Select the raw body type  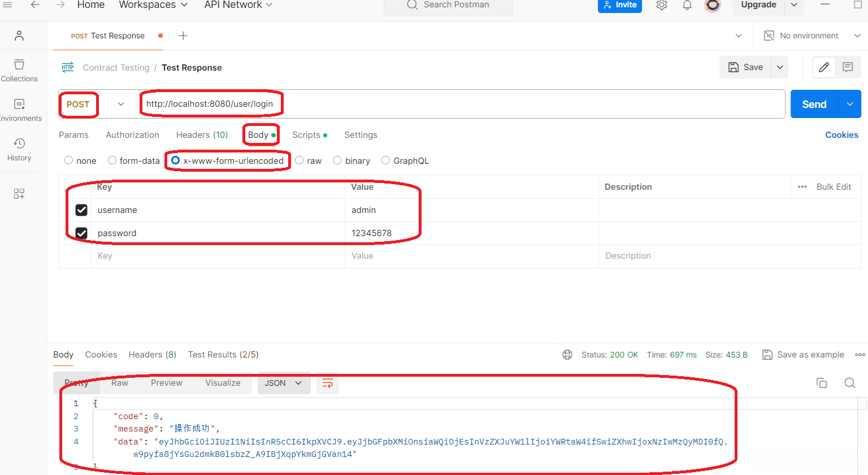tap(300, 160)
